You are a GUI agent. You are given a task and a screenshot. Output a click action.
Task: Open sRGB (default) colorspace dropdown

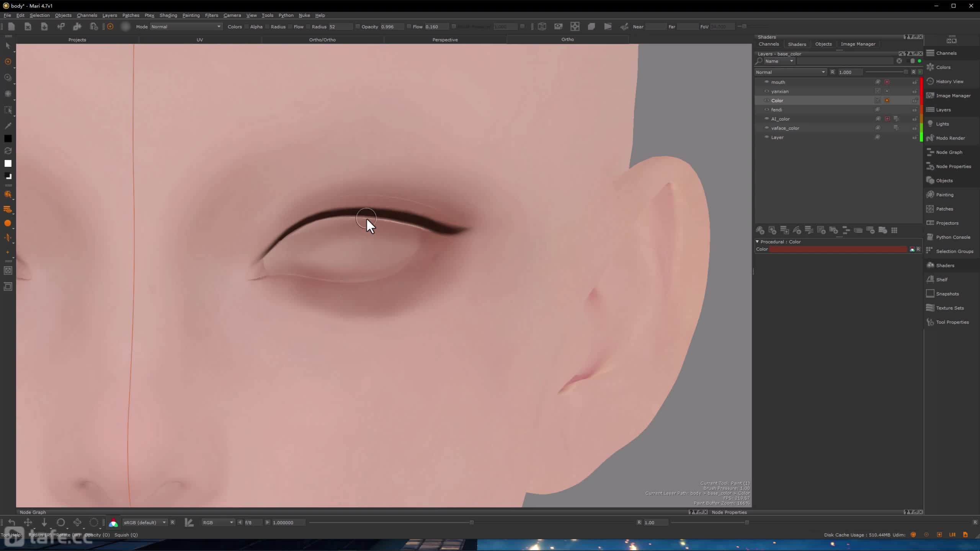[145, 522]
